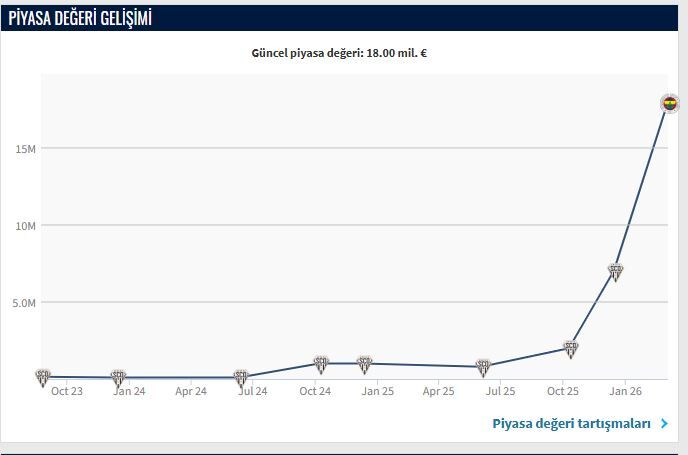Select the club crest marker near 7M value
This screenshot has height=455, width=688.
616,270
